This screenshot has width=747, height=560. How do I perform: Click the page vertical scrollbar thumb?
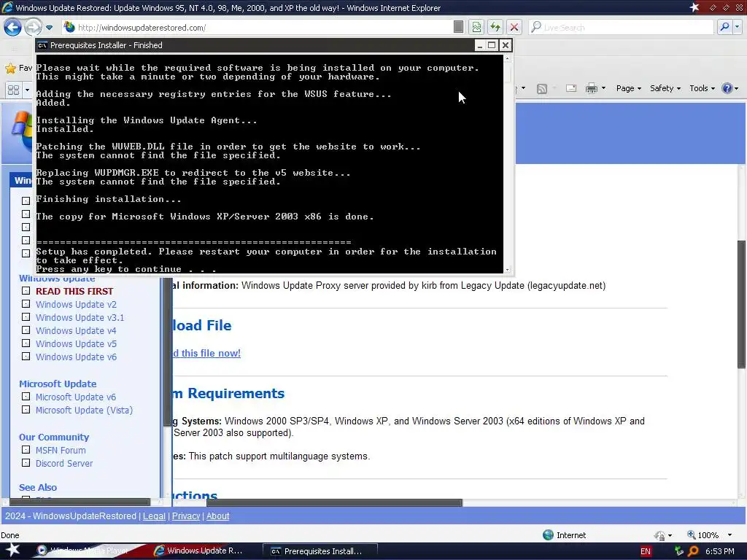742,304
